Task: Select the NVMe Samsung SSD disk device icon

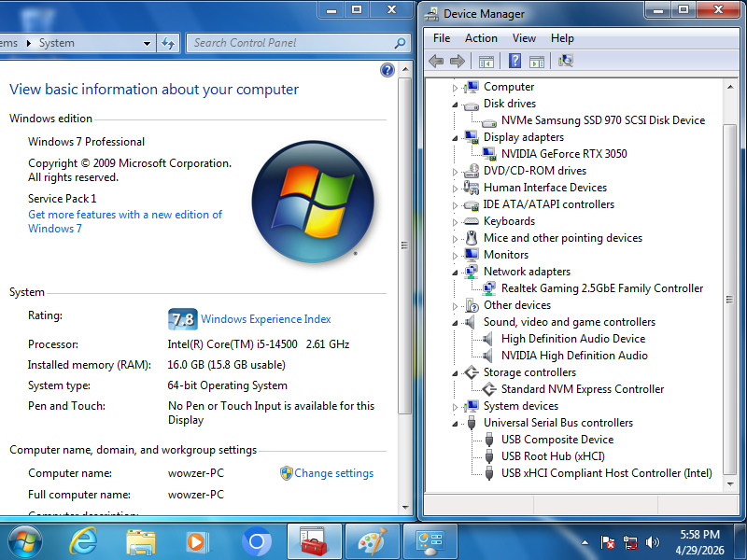Action: click(488, 122)
